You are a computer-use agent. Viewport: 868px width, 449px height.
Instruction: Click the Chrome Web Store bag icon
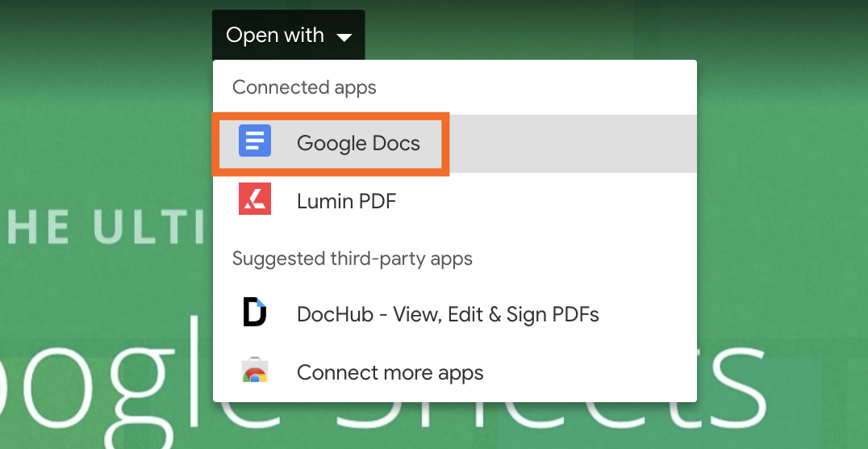[x=255, y=372]
